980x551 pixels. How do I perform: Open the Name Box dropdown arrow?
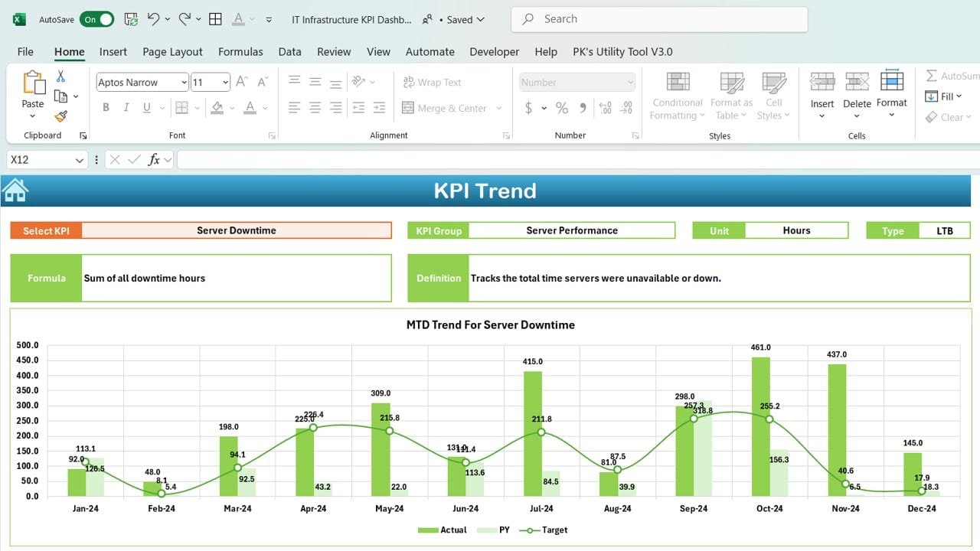80,160
